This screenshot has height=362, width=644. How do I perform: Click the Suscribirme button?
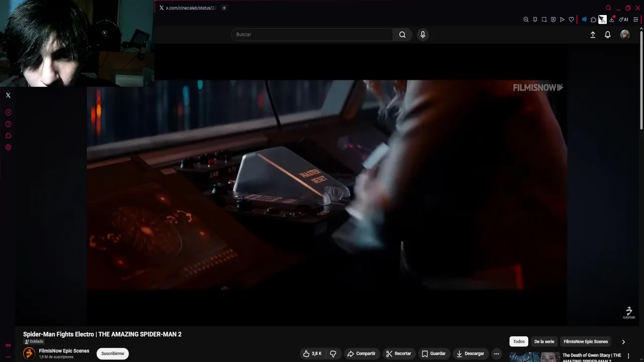pyautogui.click(x=113, y=353)
